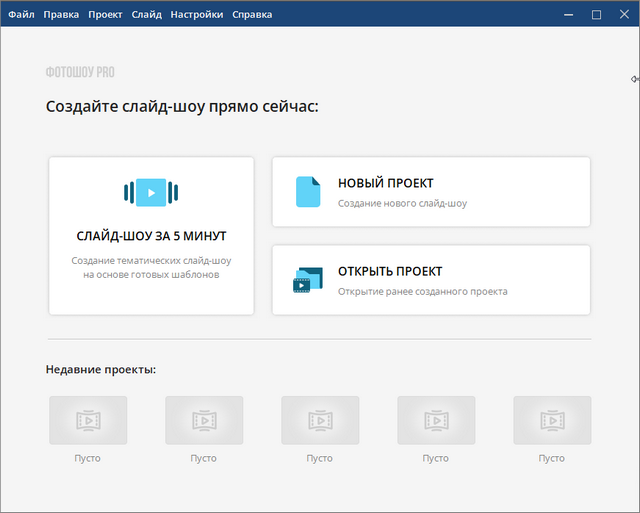640x513 pixels.
Task: Click the slideshow film strip icon
Action: coord(151,192)
